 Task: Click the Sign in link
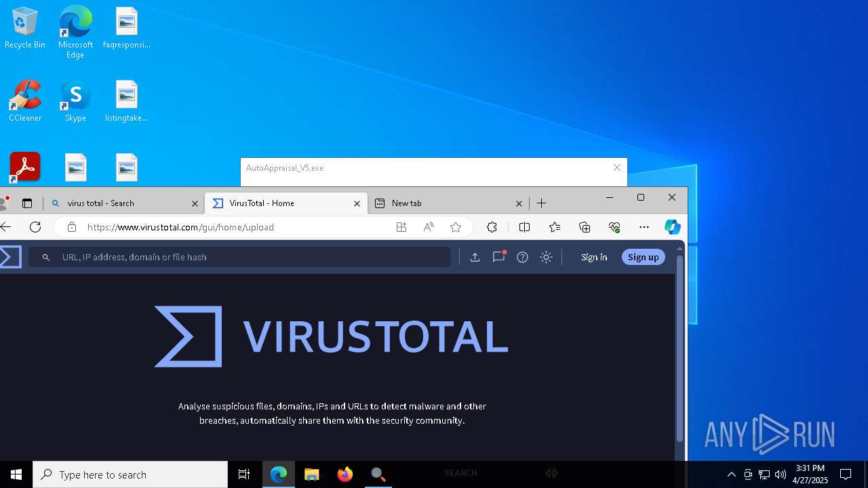click(x=594, y=257)
